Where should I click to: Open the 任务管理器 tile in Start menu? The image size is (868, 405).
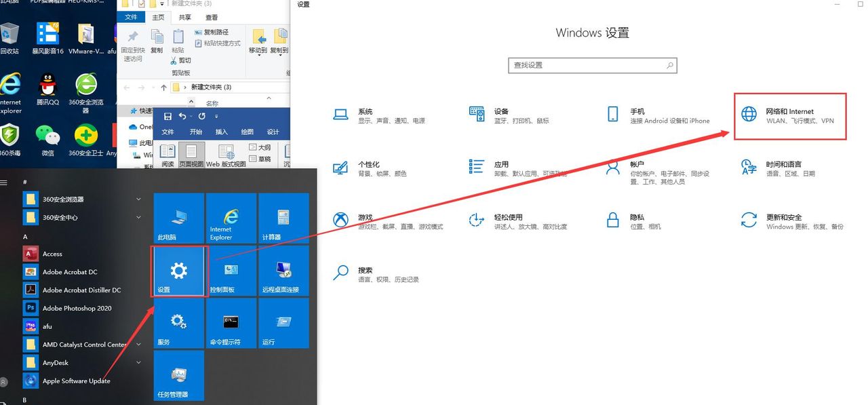pyautogui.click(x=178, y=375)
